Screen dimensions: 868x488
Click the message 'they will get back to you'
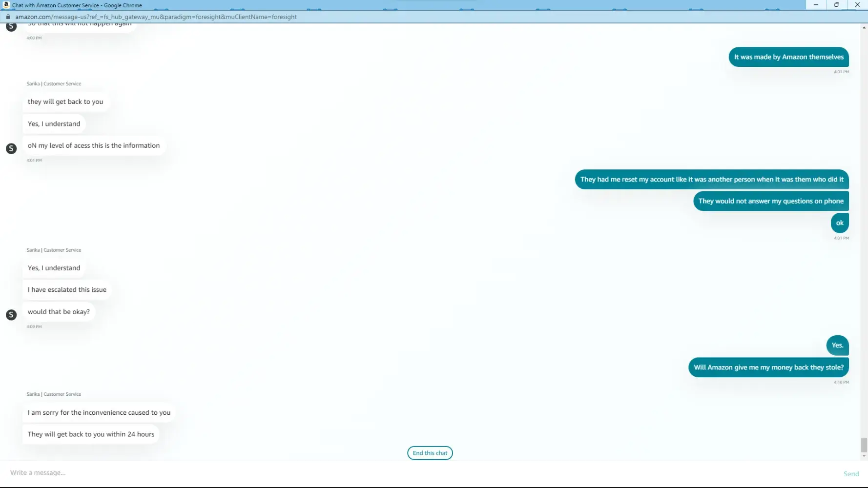click(65, 102)
